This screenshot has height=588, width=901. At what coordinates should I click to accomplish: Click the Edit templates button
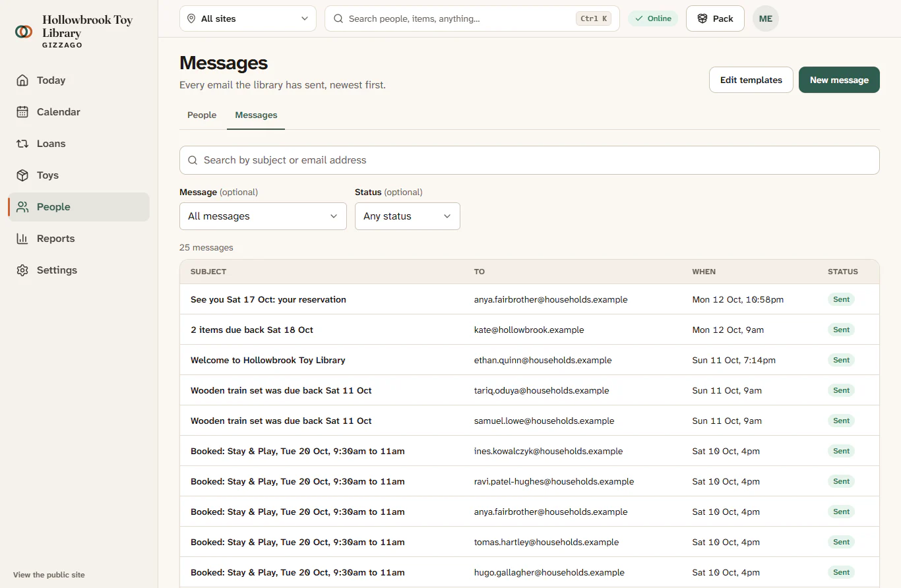(751, 80)
